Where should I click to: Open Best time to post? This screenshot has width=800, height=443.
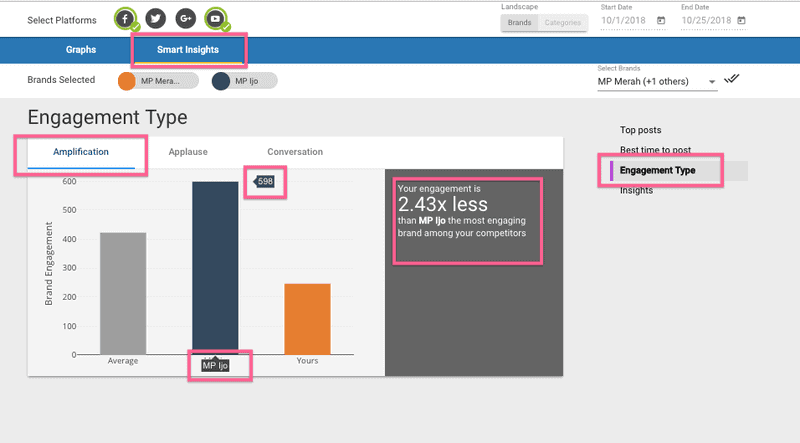click(655, 150)
